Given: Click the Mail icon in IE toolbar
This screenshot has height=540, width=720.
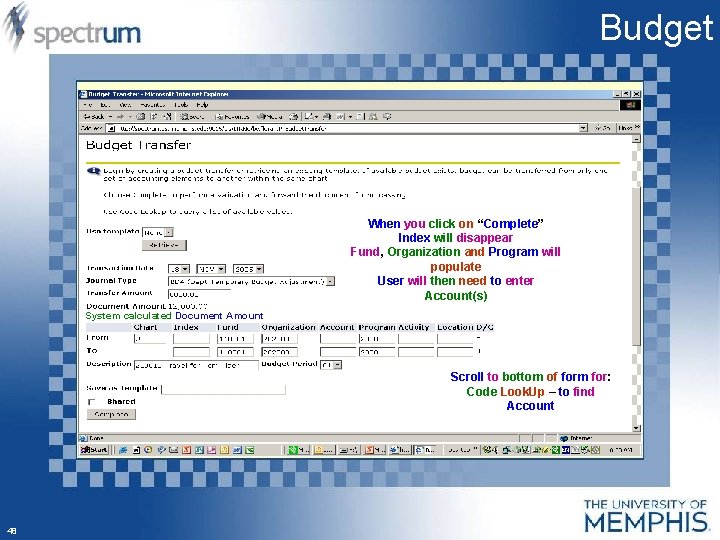Looking at the screenshot, I should [x=311, y=117].
